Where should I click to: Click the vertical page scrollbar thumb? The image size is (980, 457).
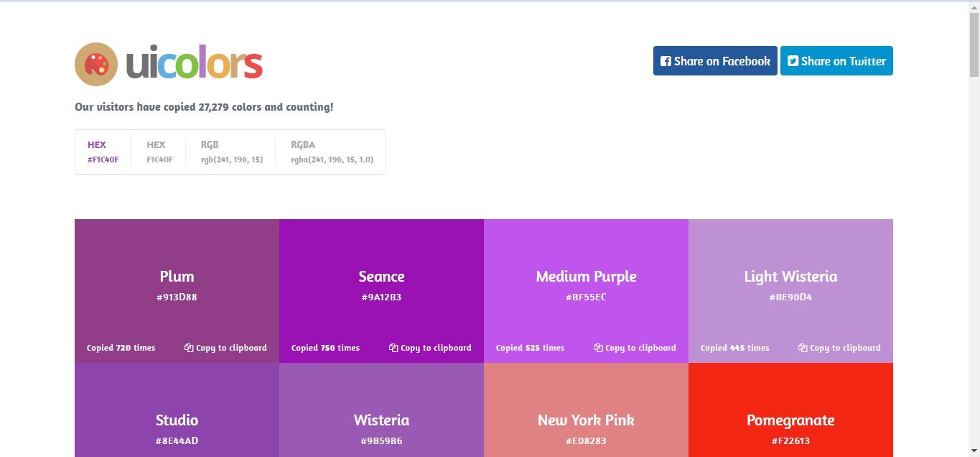click(974, 43)
